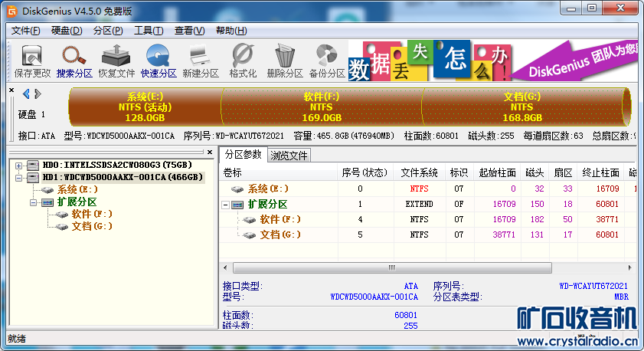Click the data loss banner advertisement

click(492, 61)
